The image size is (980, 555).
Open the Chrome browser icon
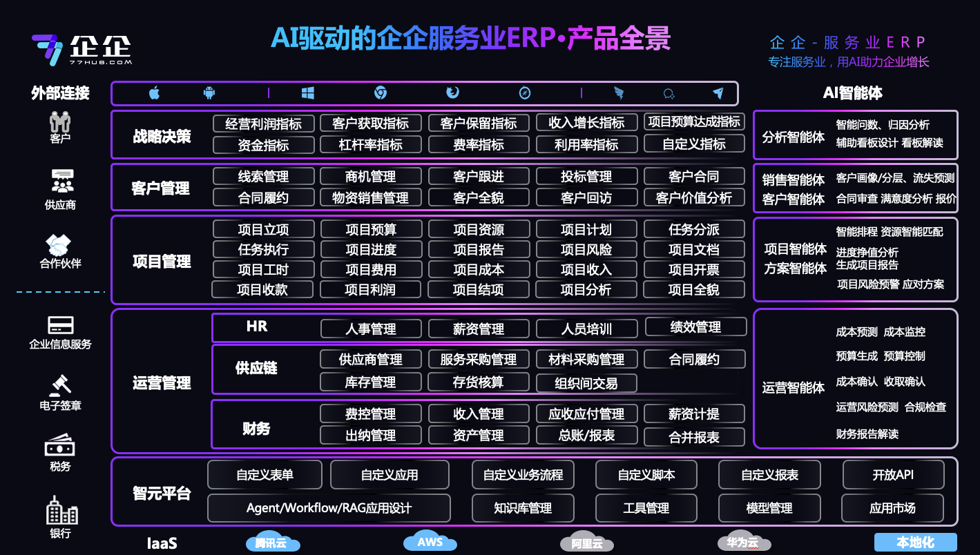click(x=380, y=93)
